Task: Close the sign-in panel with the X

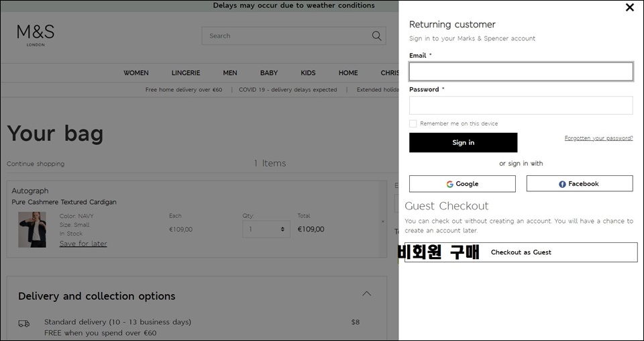Action: tap(629, 7)
